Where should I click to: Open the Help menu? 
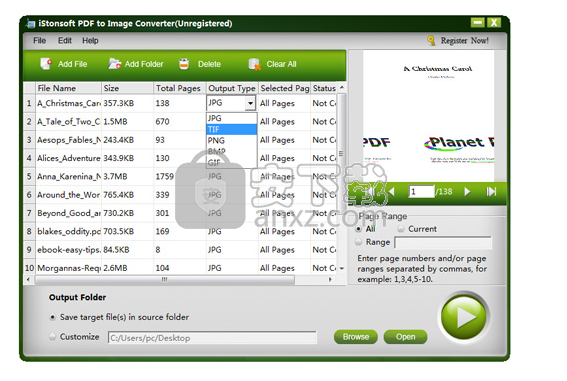[x=90, y=40]
